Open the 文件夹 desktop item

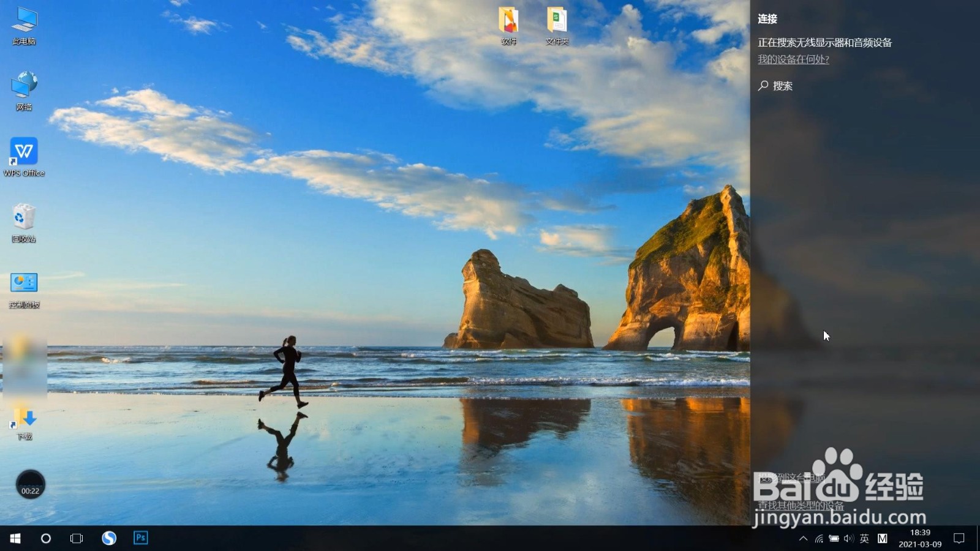[x=557, y=26]
